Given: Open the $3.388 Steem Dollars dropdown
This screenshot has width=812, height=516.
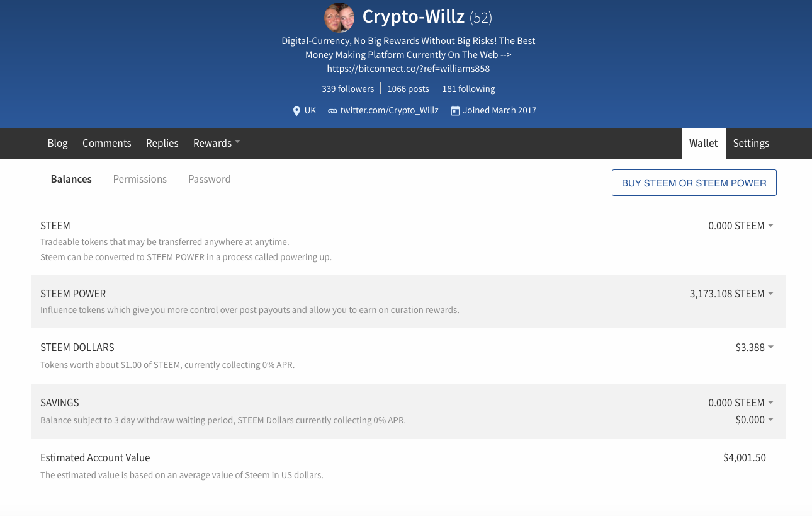Looking at the screenshot, I should pyautogui.click(x=754, y=347).
